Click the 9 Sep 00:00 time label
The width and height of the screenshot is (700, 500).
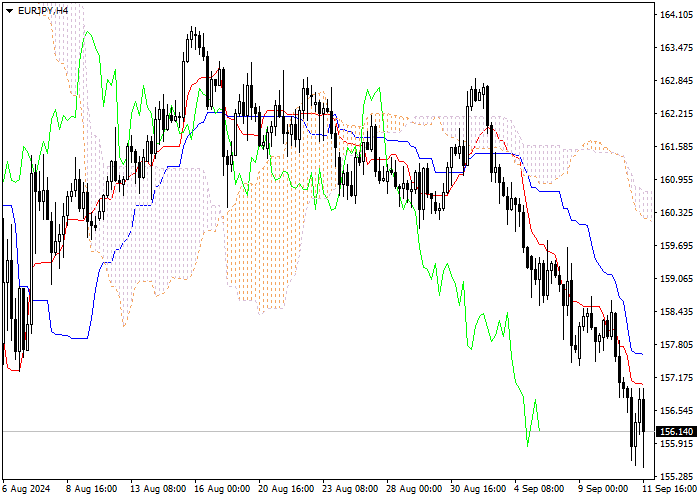pos(604,489)
